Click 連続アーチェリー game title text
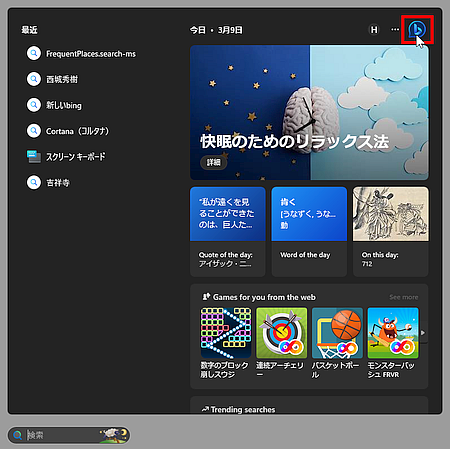The width and height of the screenshot is (450, 449). point(280,370)
